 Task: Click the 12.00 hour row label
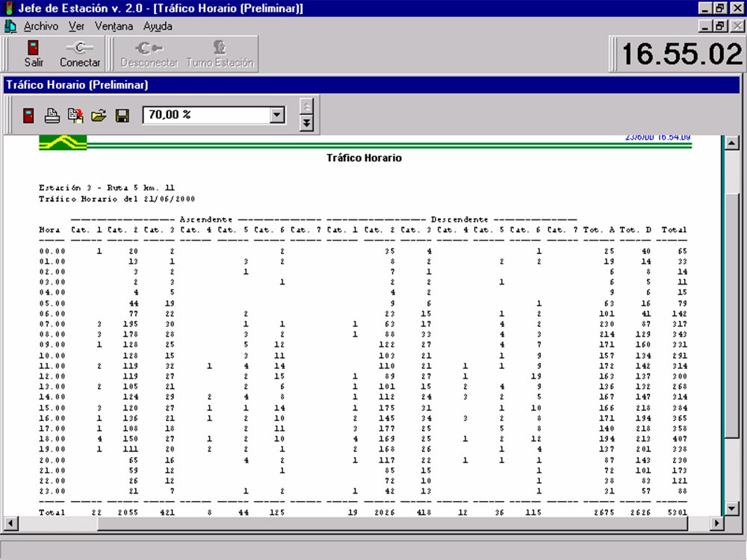(52, 376)
